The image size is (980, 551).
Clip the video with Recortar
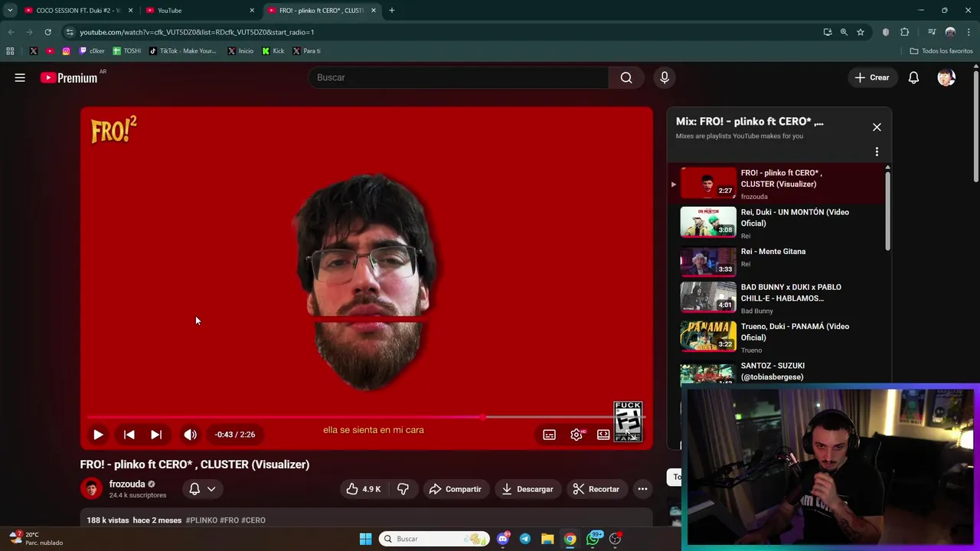tap(596, 489)
